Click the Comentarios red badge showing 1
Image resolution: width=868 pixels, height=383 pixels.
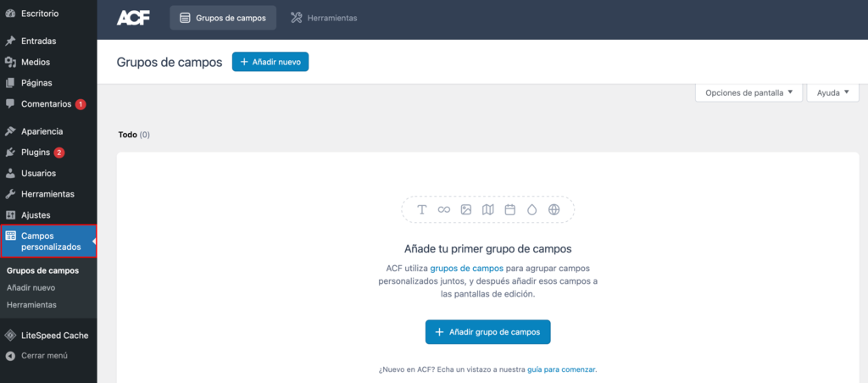pyautogui.click(x=81, y=104)
